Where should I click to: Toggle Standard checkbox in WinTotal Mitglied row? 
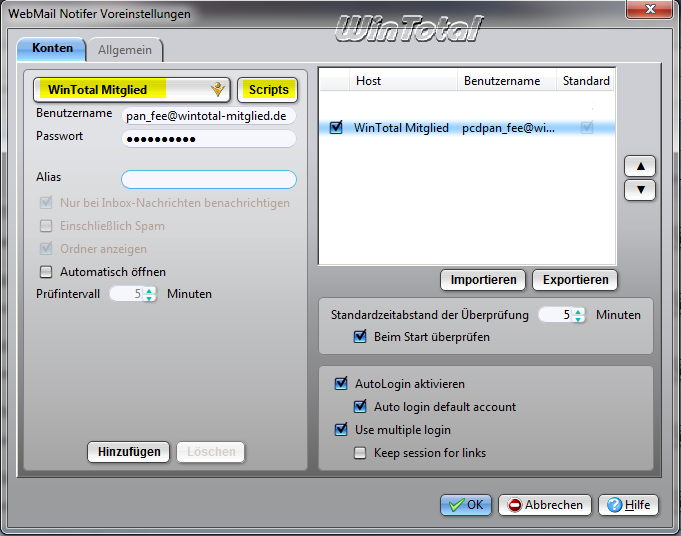tap(587, 128)
